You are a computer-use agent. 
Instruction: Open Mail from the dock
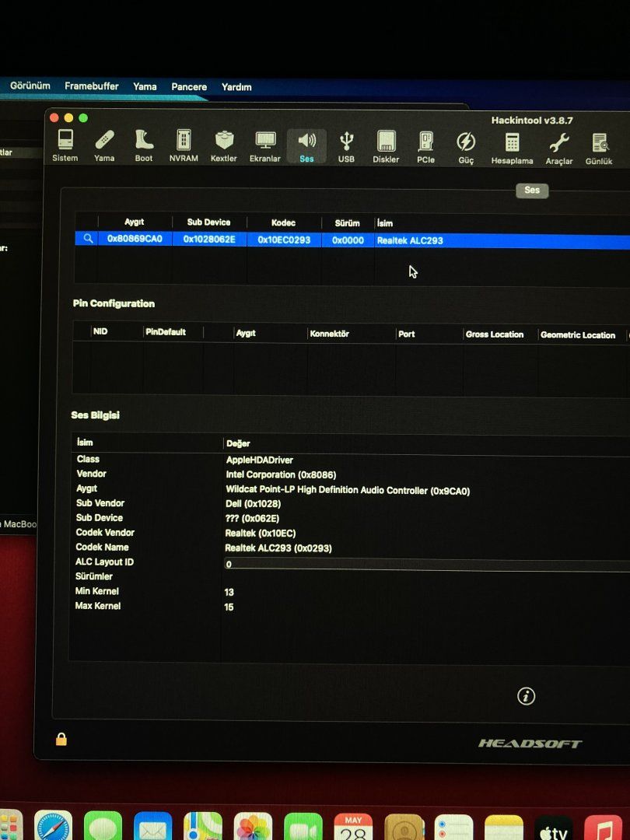[x=152, y=827]
